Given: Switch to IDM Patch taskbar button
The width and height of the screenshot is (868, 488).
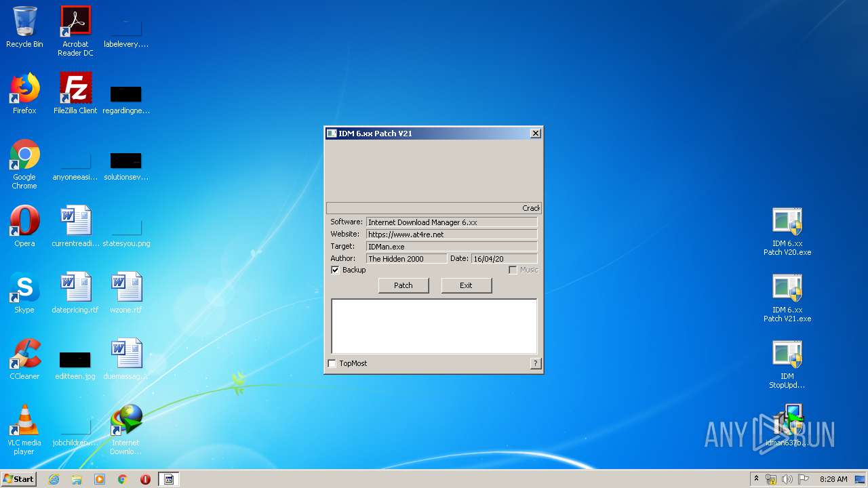Looking at the screenshot, I should click(169, 479).
